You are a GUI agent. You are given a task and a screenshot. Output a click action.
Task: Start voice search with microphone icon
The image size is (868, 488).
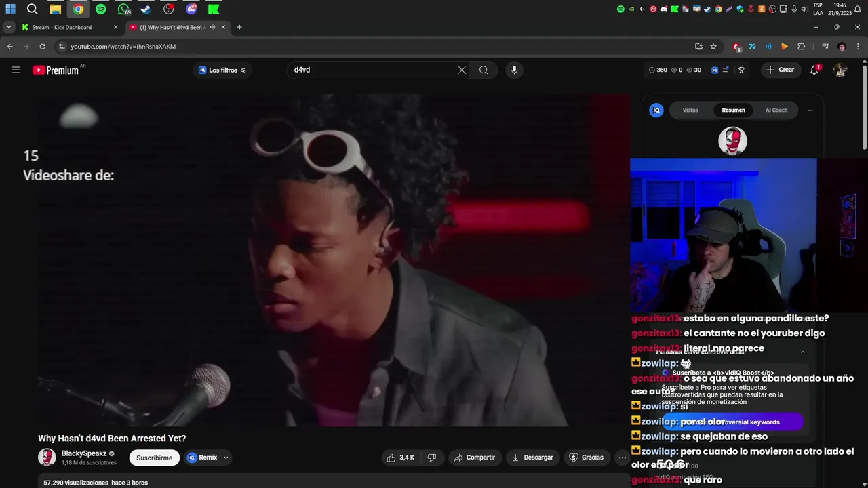click(x=514, y=70)
